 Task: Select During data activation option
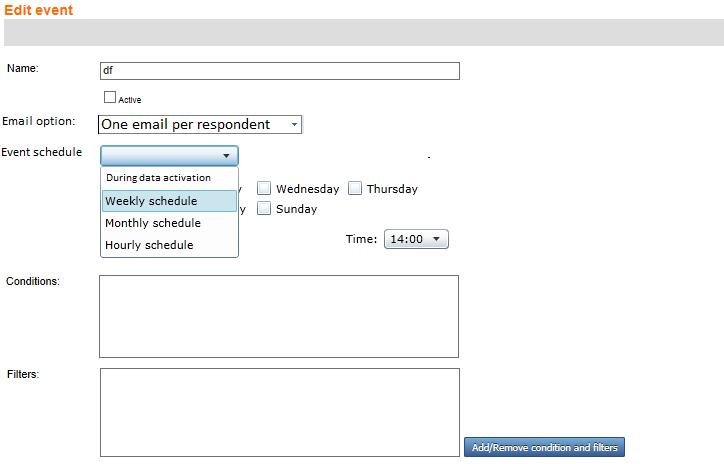(169, 178)
